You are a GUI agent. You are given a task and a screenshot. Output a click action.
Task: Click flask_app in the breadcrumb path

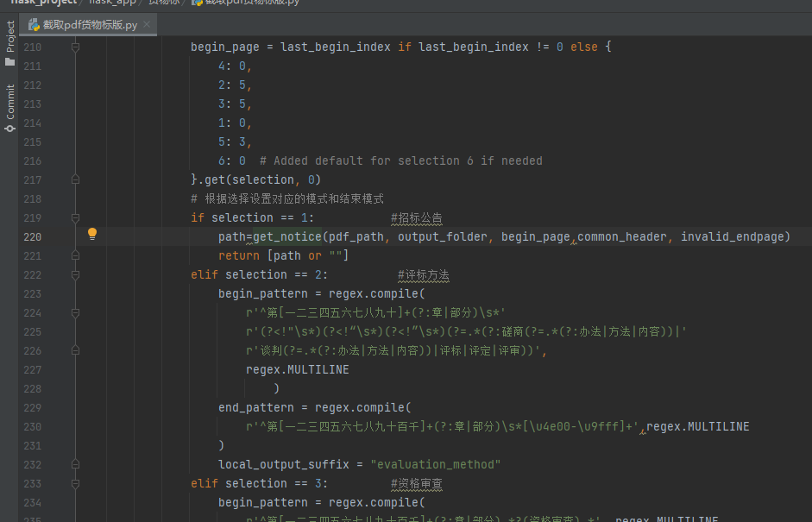tap(112, 3)
